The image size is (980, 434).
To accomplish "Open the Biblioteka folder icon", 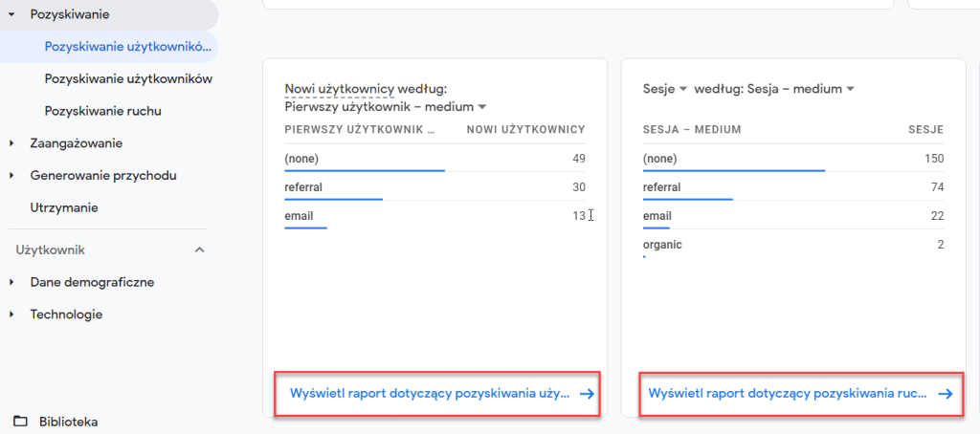I will 20,422.
